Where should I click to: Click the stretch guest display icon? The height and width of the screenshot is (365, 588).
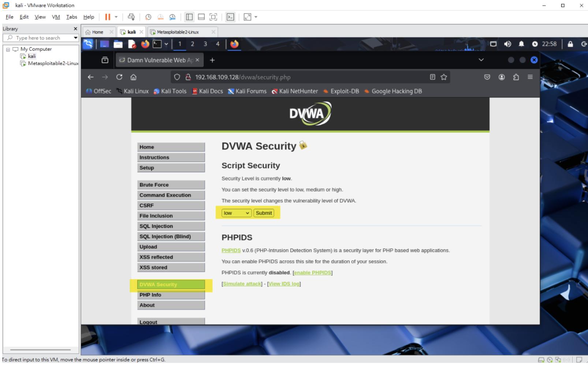pos(248,17)
